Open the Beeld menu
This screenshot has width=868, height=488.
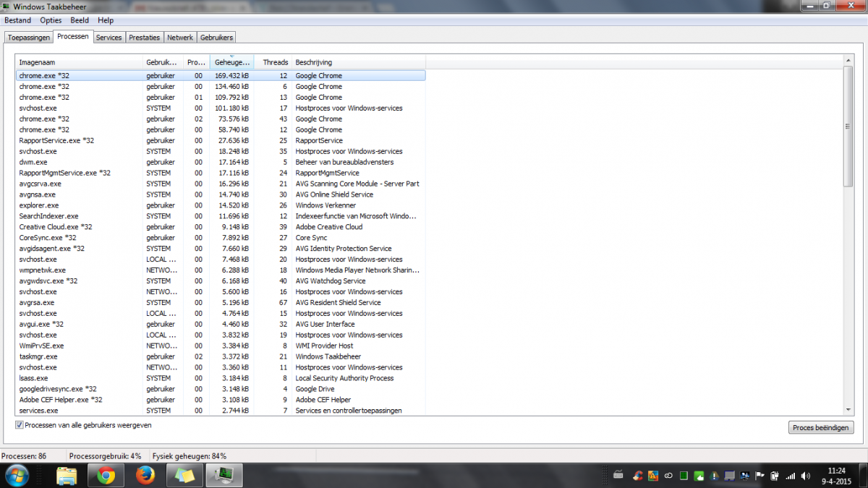(80, 20)
